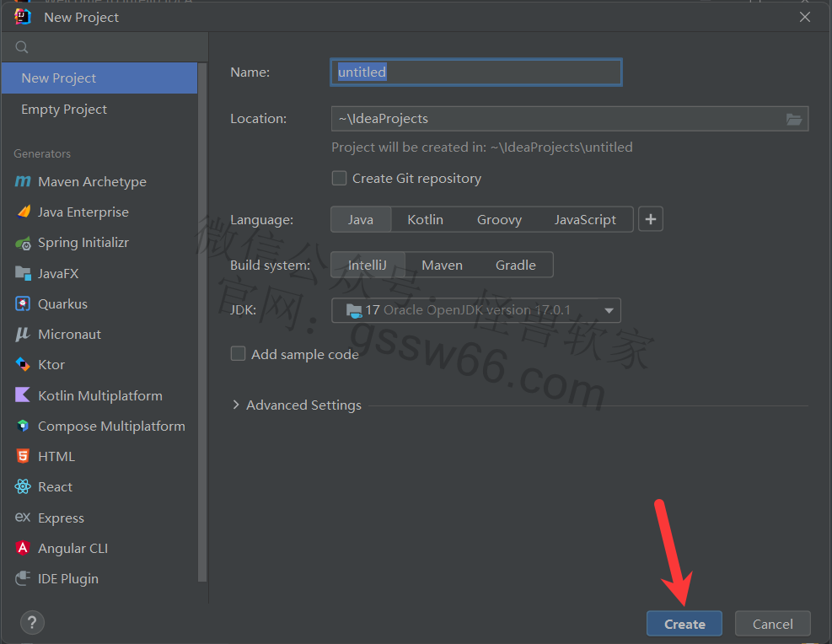This screenshot has height=644, width=832.
Task: Select the Ktor generator icon
Action: [23, 365]
